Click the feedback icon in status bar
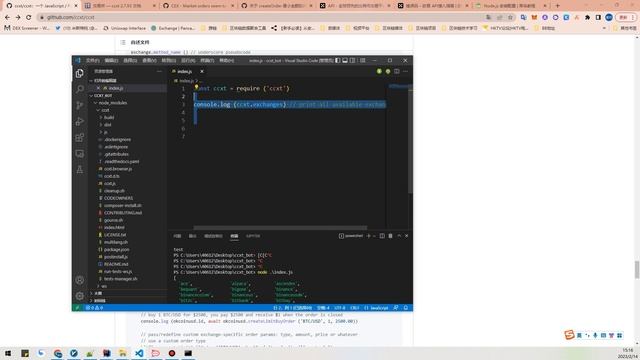 point(396,308)
